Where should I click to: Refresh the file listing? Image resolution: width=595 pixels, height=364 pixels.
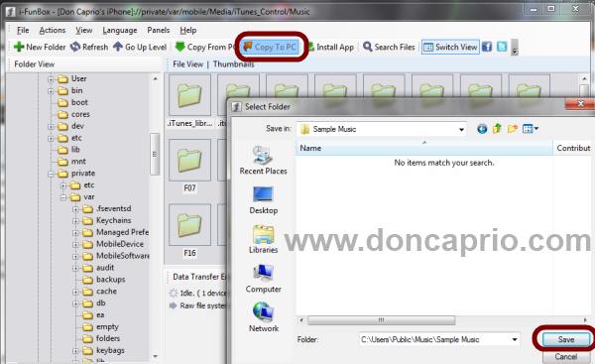pos(89,47)
